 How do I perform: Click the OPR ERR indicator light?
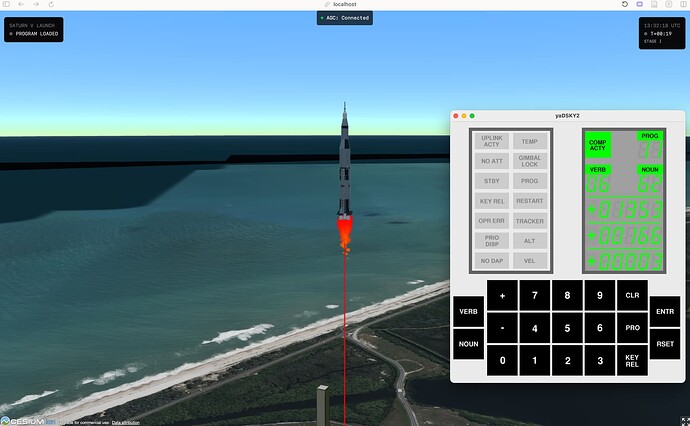pyautogui.click(x=492, y=221)
